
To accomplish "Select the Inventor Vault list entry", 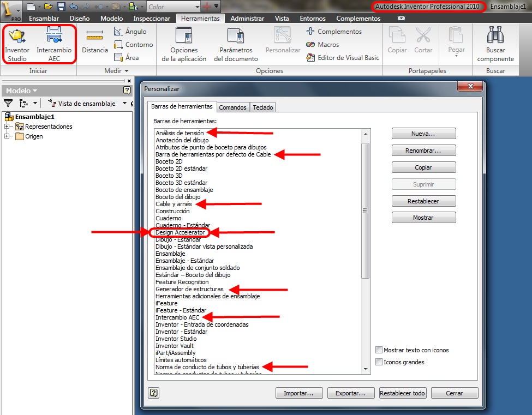I will coord(175,346).
